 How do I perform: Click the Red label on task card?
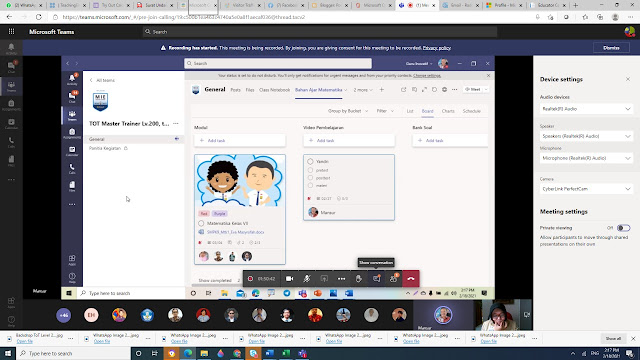pos(204,213)
